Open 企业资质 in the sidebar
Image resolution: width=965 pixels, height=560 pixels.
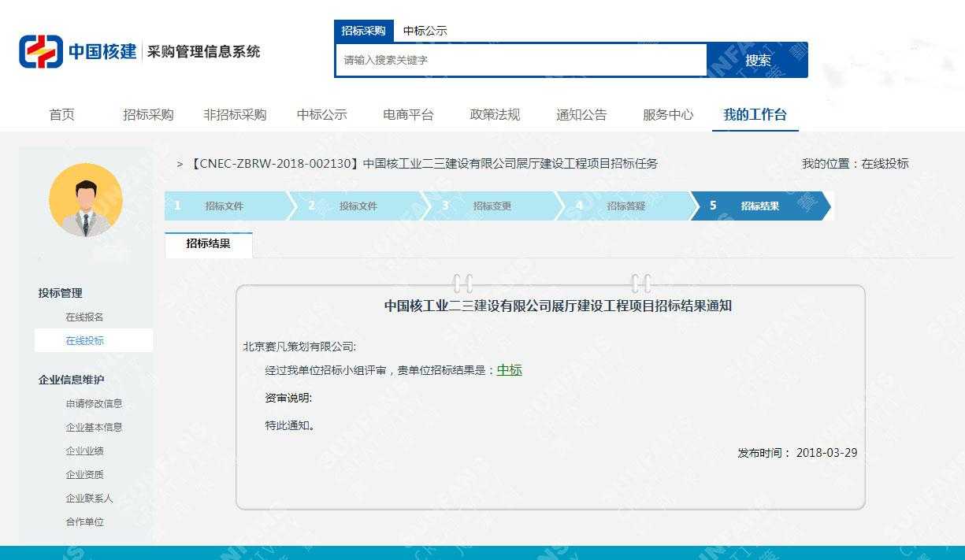(84, 475)
